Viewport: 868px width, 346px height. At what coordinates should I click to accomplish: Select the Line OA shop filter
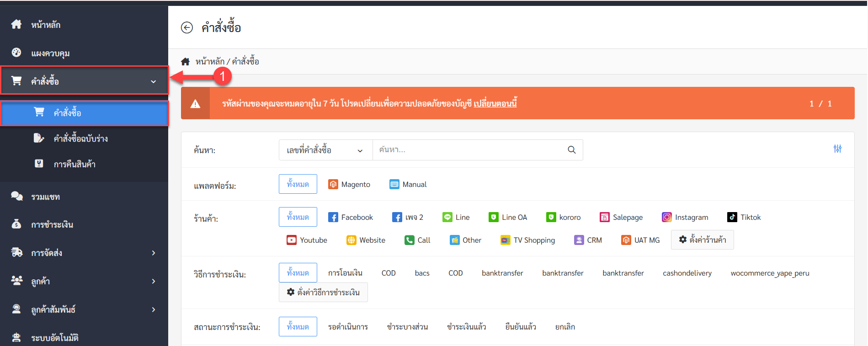pos(507,218)
